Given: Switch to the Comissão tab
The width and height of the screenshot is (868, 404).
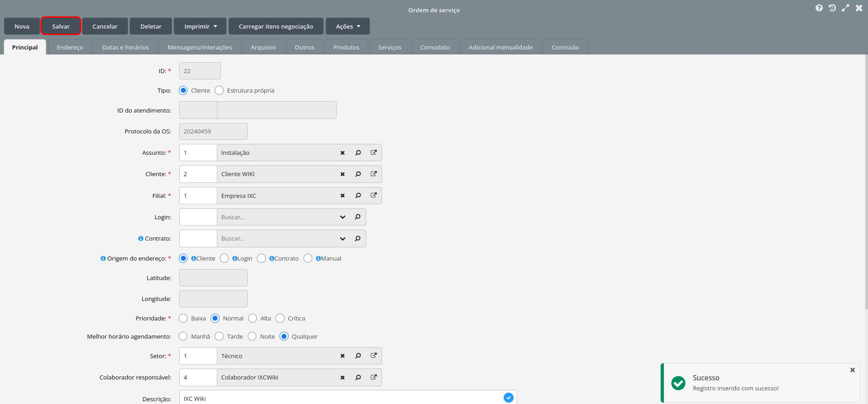Looking at the screenshot, I should 565,47.
